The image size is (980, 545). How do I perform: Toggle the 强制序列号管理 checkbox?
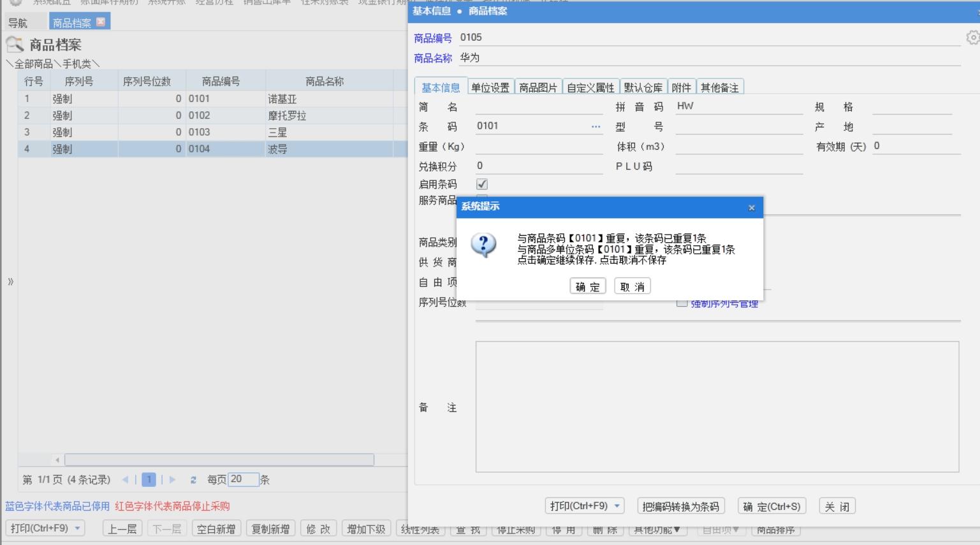coord(682,303)
